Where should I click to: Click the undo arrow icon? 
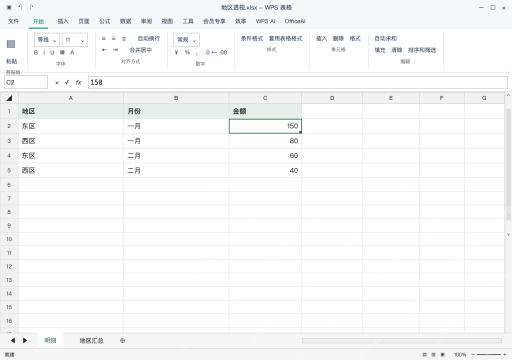pos(20,7)
